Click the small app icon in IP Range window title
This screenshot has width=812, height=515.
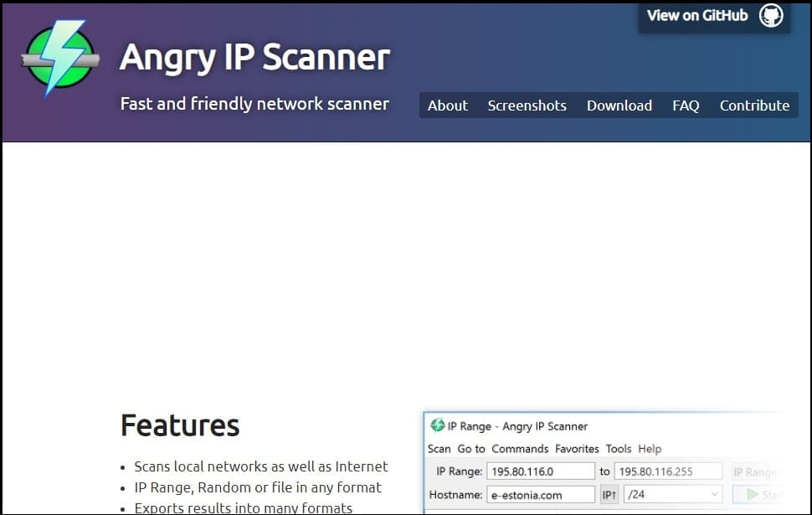tap(437, 425)
